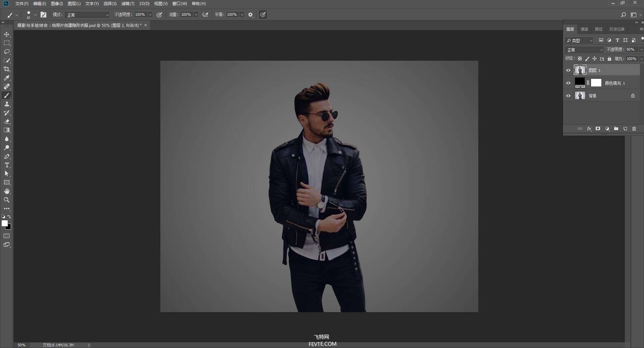
Task: Select the Eraser tool
Action: (7, 121)
